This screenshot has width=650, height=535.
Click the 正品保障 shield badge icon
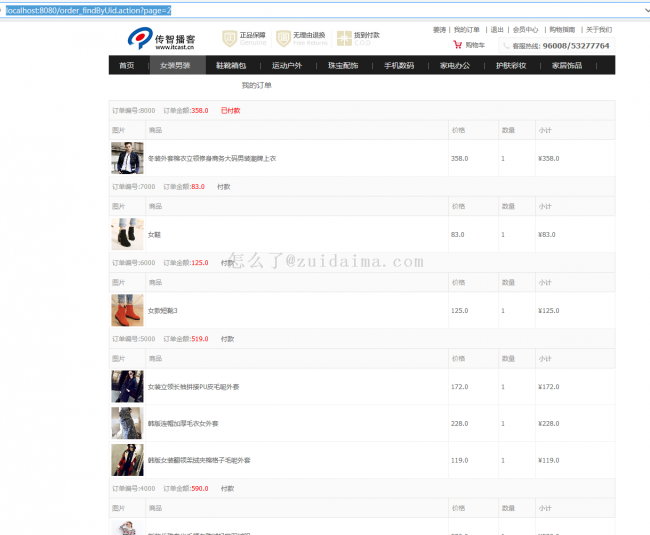pos(230,38)
